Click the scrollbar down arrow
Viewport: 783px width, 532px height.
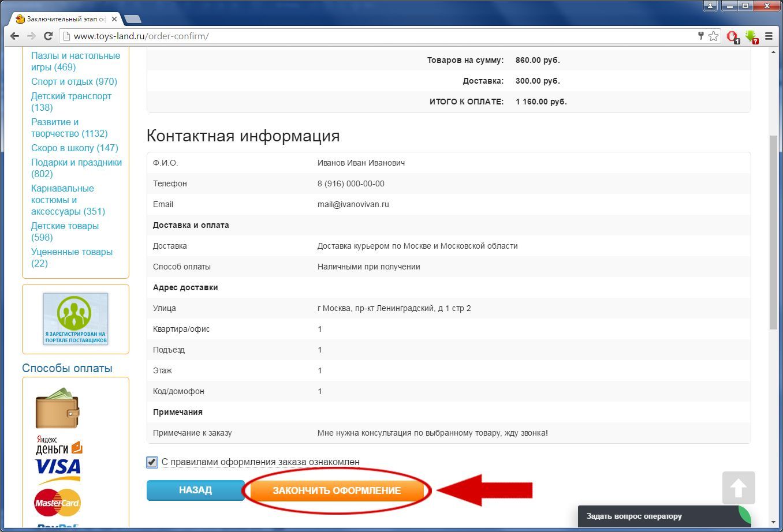774,522
